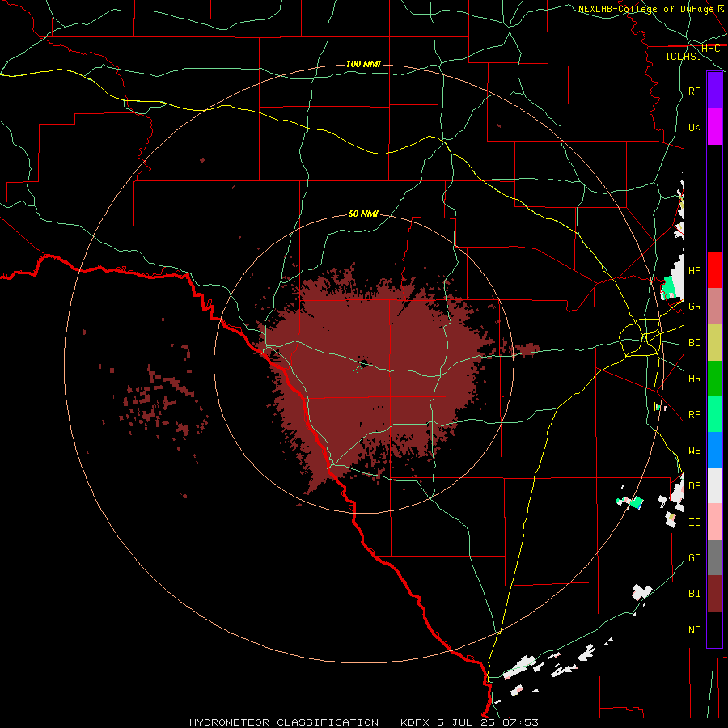Pick the blue WS legend swatch
Image resolution: width=728 pixels, height=728 pixels.
click(714, 450)
